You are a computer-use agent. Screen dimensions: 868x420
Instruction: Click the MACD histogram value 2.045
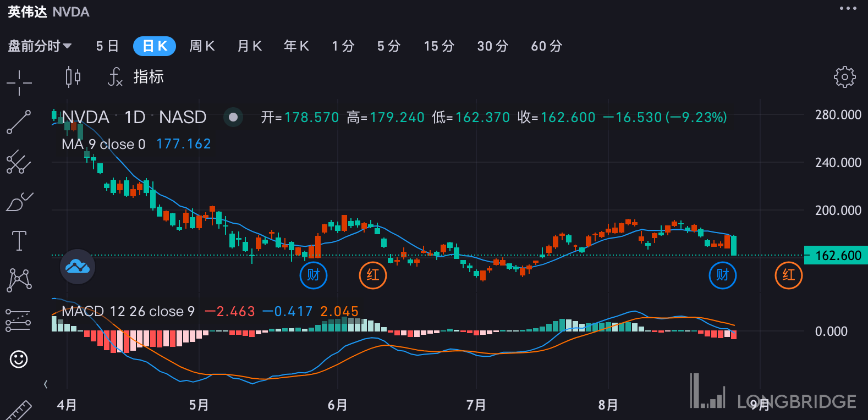(x=339, y=312)
